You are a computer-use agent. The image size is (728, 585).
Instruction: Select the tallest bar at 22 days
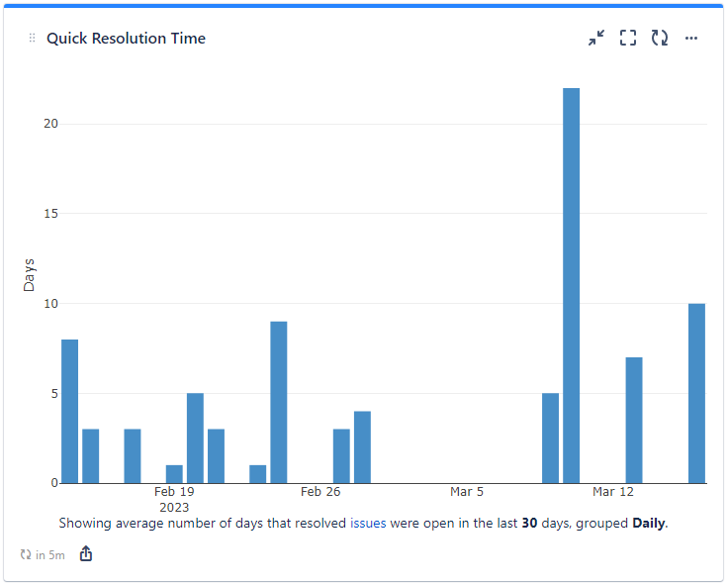(571, 285)
